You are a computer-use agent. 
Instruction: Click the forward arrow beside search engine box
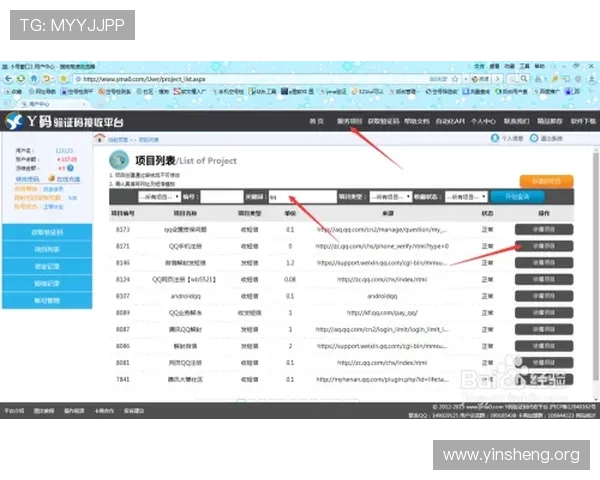[497, 79]
